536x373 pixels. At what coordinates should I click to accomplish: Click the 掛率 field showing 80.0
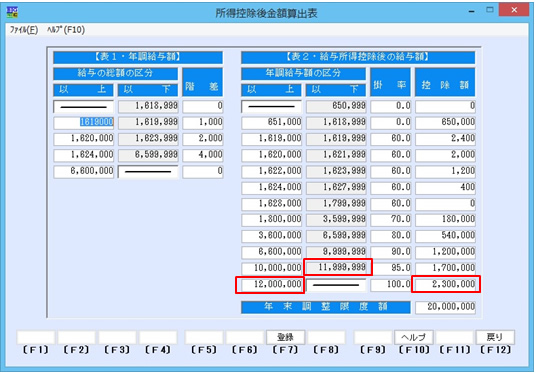(391, 236)
